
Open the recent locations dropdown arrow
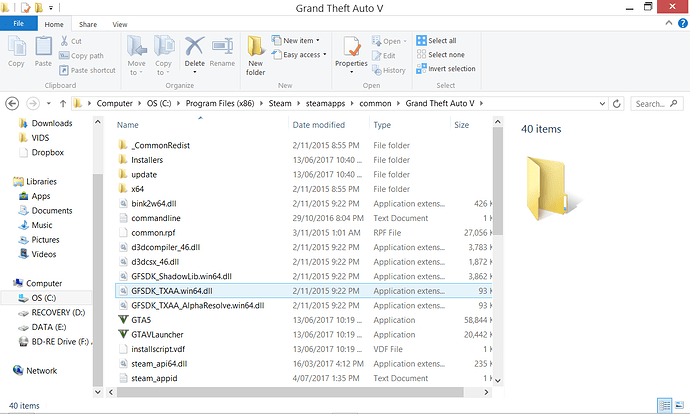[49, 103]
